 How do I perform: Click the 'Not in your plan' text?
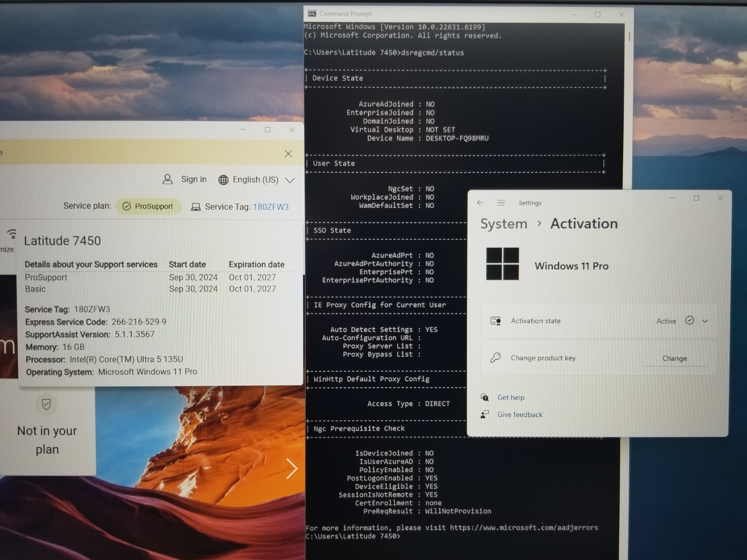[47, 440]
